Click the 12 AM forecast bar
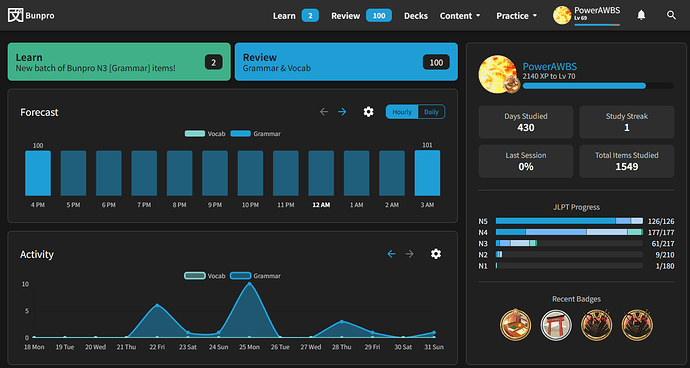The image size is (690, 368). click(x=321, y=173)
